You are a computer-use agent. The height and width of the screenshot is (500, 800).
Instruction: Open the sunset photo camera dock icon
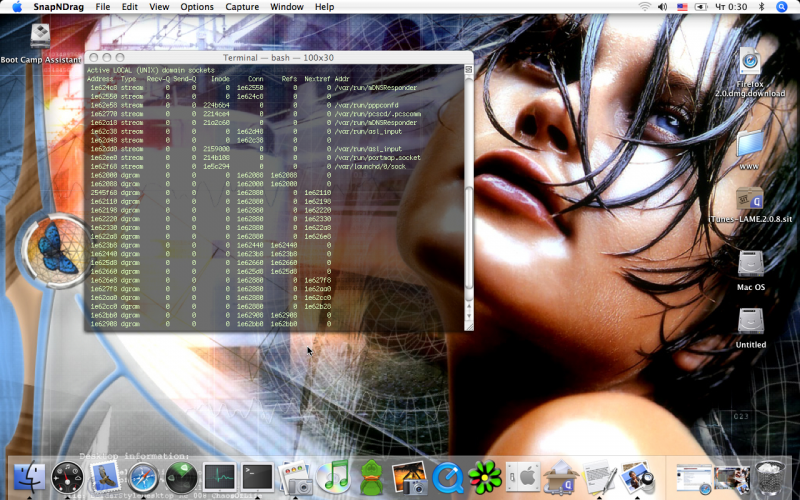click(410, 478)
